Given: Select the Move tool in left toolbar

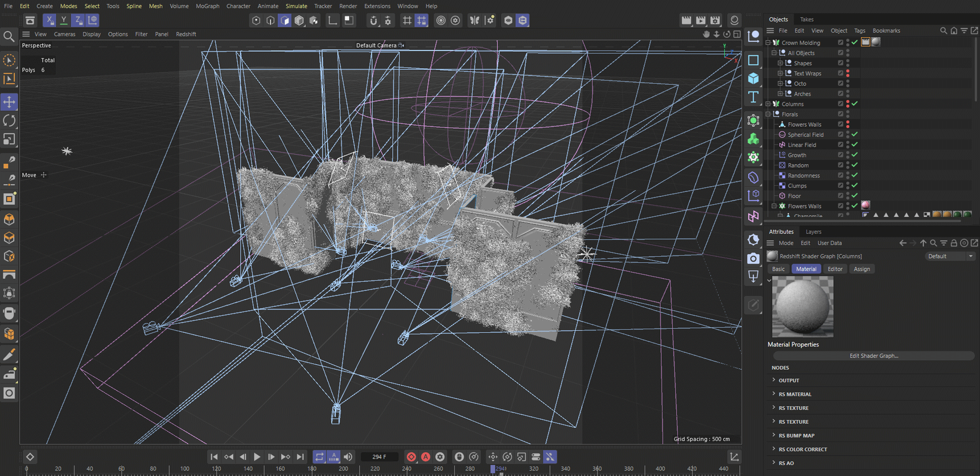Looking at the screenshot, I should pyautogui.click(x=9, y=102).
